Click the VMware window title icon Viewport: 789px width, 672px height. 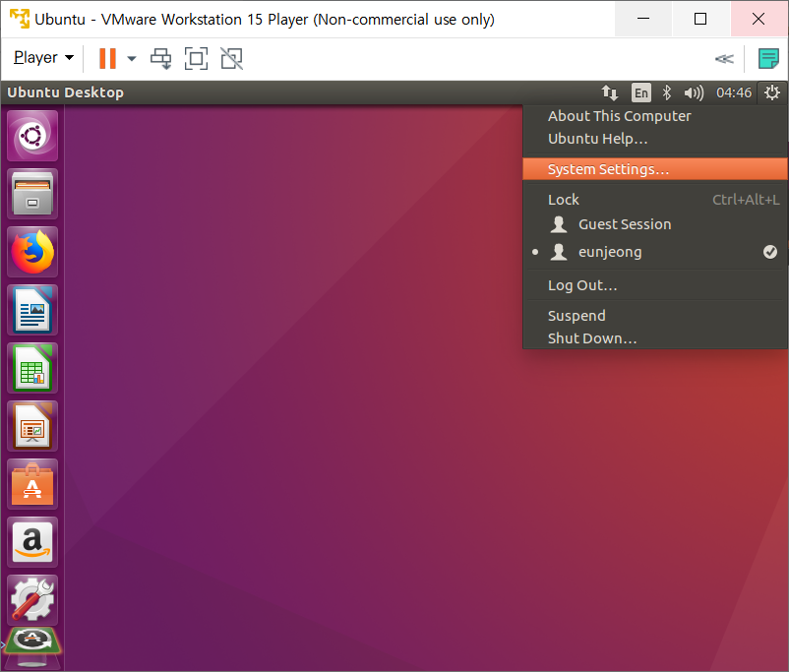[x=20, y=19]
